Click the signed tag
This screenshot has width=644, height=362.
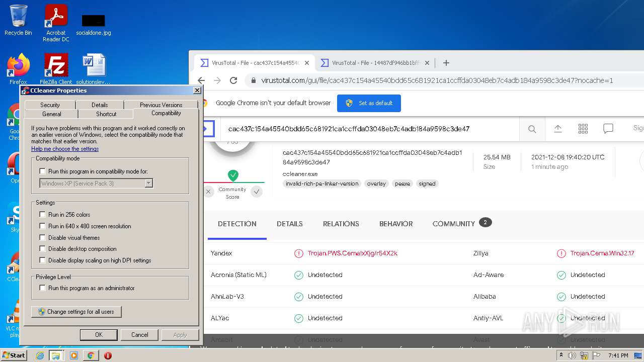427,184
